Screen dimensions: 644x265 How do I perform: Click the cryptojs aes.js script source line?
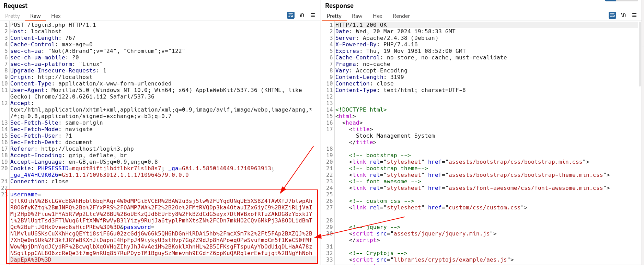(x=432, y=260)
